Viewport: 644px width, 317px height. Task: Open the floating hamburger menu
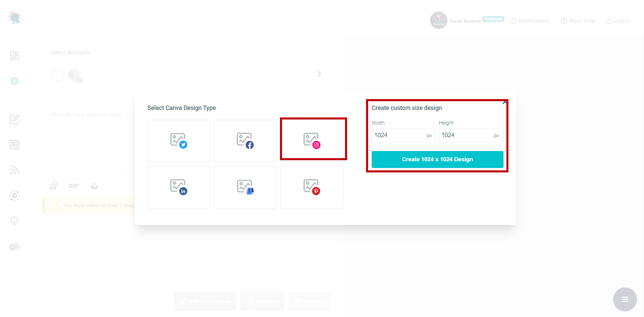625,299
